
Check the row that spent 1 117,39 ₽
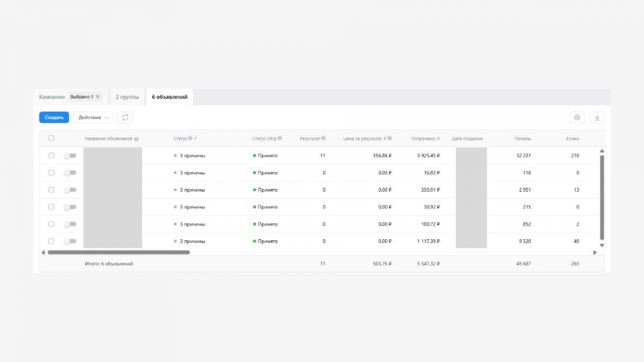(x=51, y=241)
